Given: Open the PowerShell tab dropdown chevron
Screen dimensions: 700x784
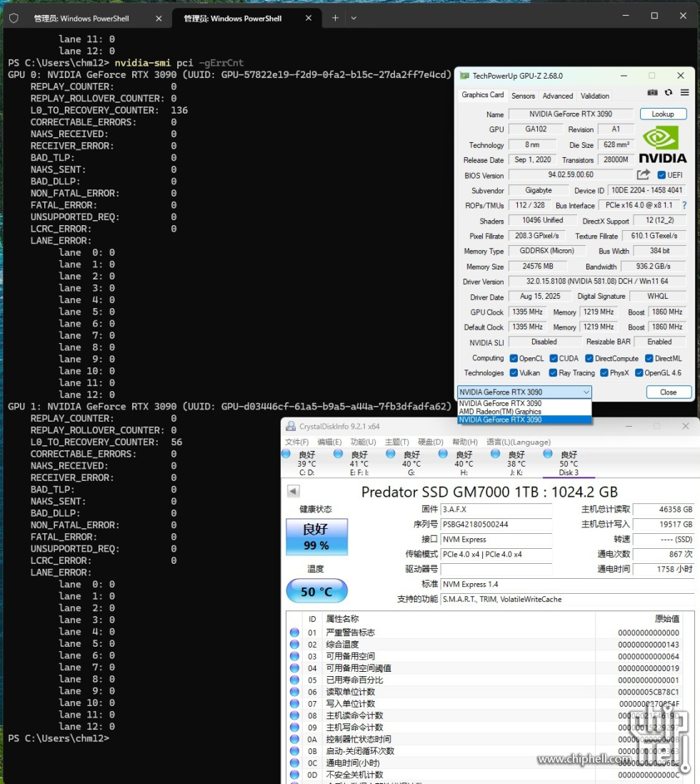Looking at the screenshot, I should [354, 18].
